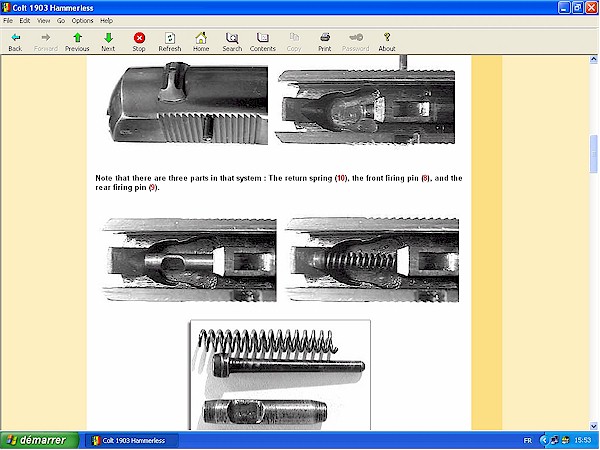This screenshot has height=450, width=600.
Task: Open the File menu
Action: tap(8, 21)
